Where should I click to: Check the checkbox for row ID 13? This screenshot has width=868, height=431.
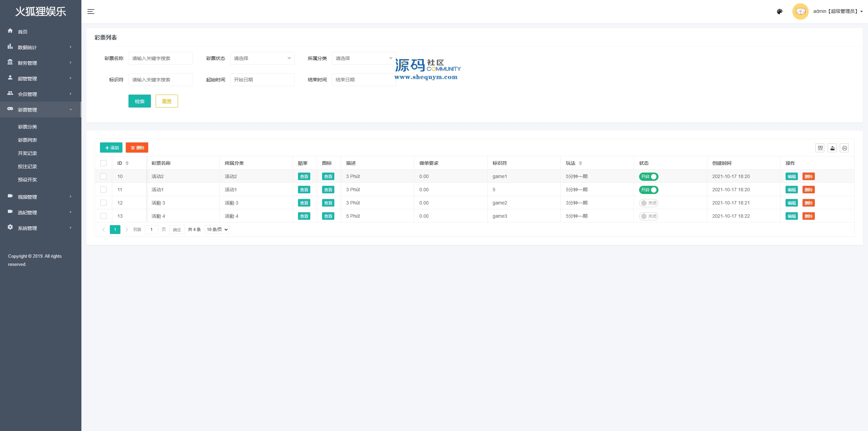pos(103,216)
